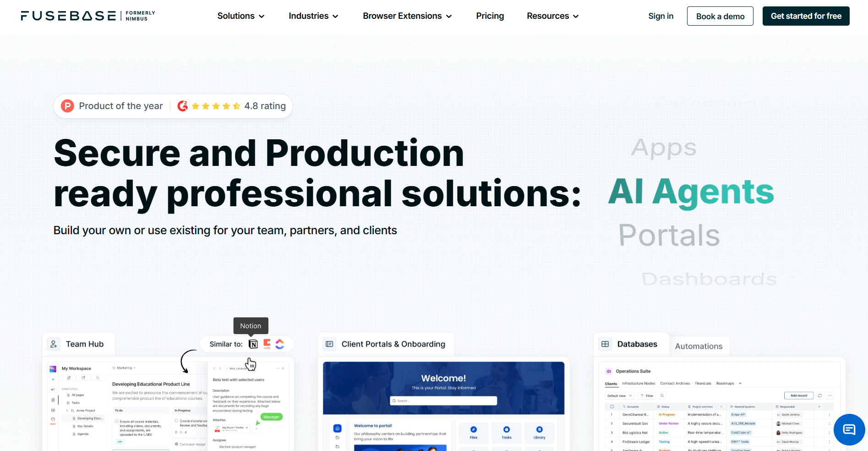This screenshot has width=868, height=451.
Task: Click the refresh icon beside Add record
Action: pos(820,396)
